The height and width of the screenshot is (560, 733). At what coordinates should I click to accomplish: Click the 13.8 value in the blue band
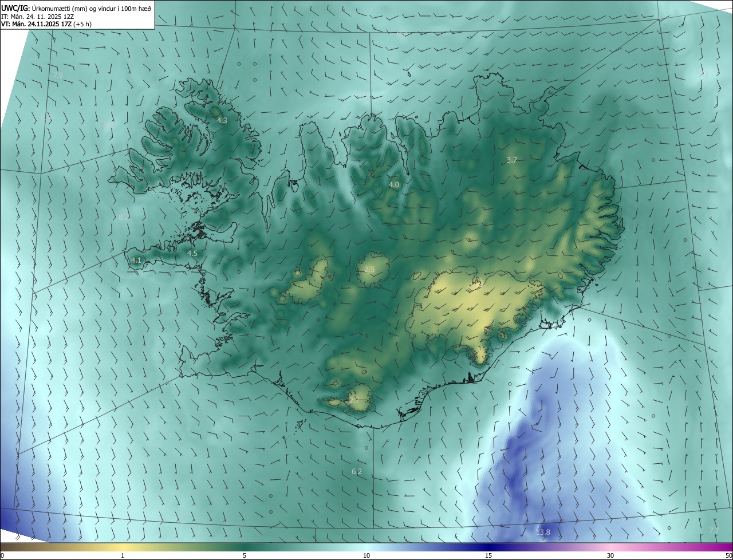[x=543, y=533]
